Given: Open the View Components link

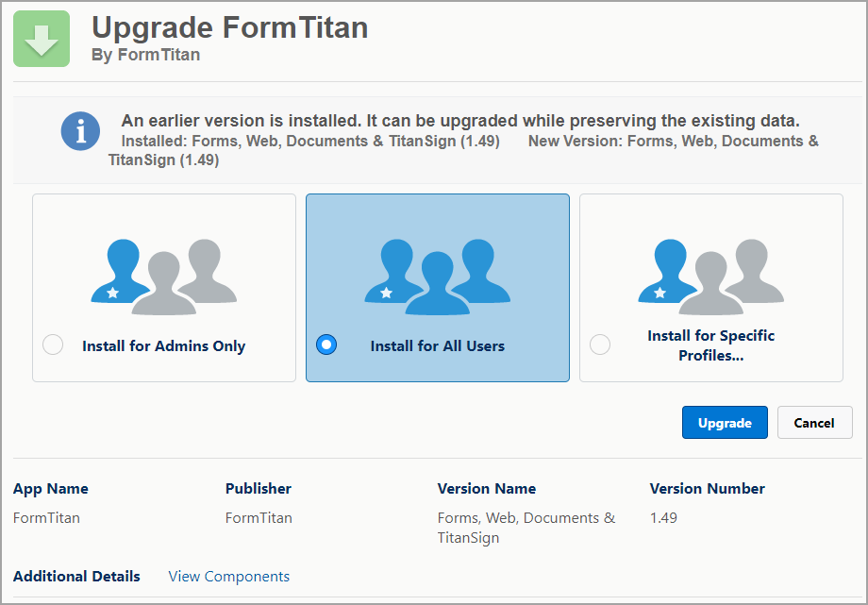Looking at the screenshot, I should click(x=228, y=576).
